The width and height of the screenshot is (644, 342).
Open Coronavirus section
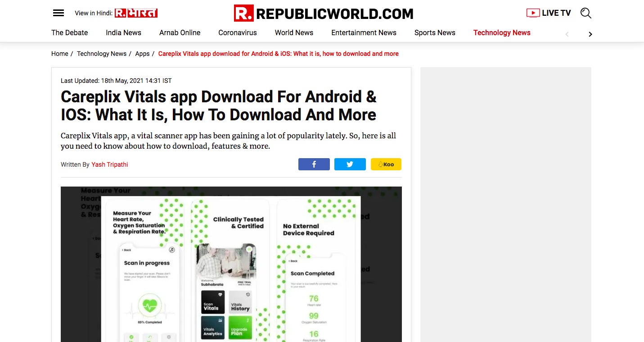coord(238,33)
